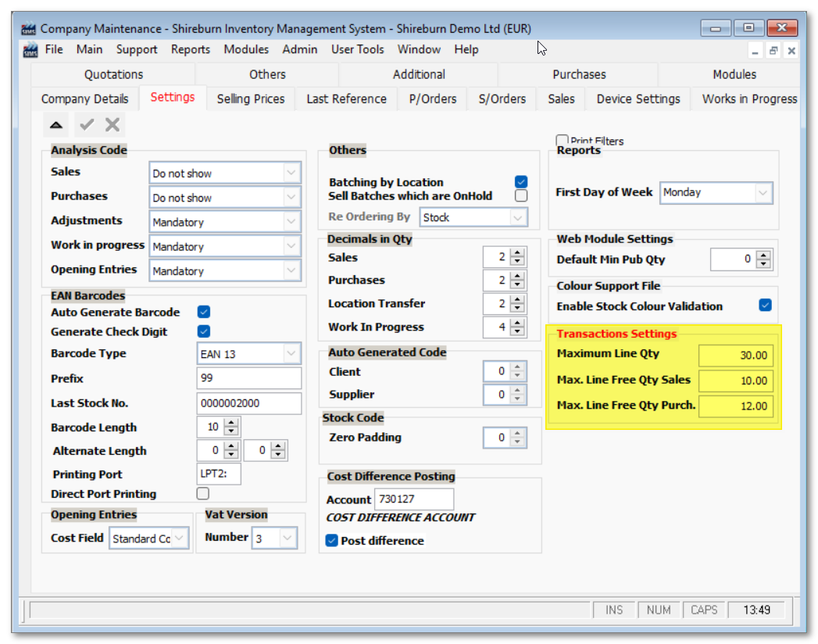Minimize the inner MDI child window

click(755, 50)
